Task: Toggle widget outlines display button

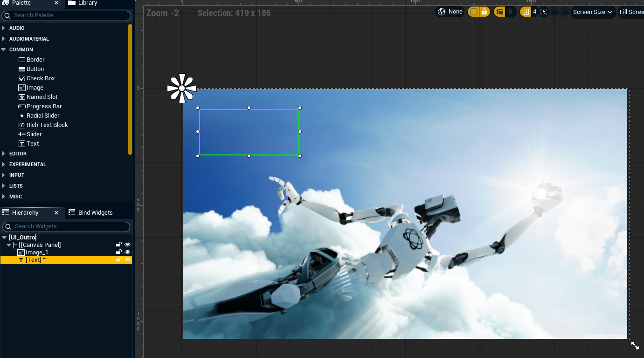Action: 474,12
